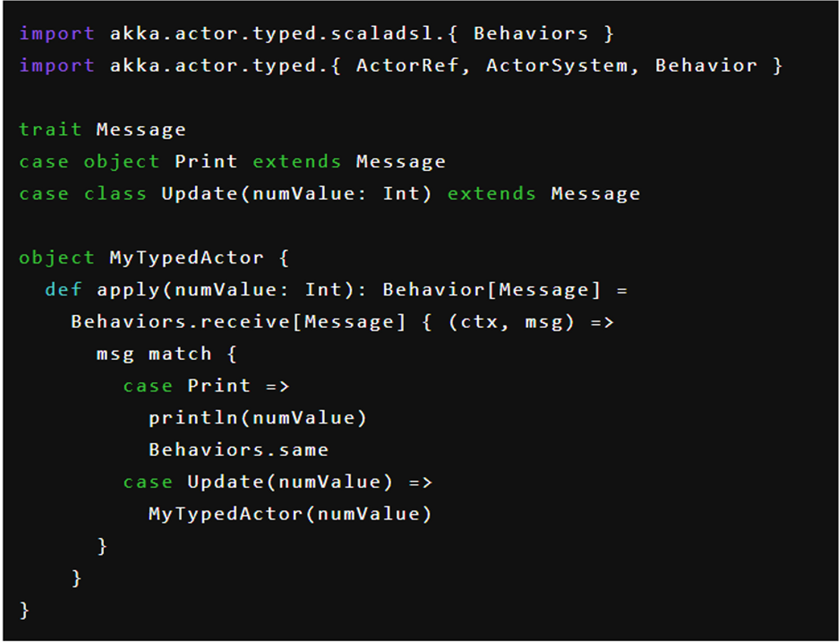This screenshot has width=840, height=643.
Task: Click the match keyword
Action: (x=180, y=354)
